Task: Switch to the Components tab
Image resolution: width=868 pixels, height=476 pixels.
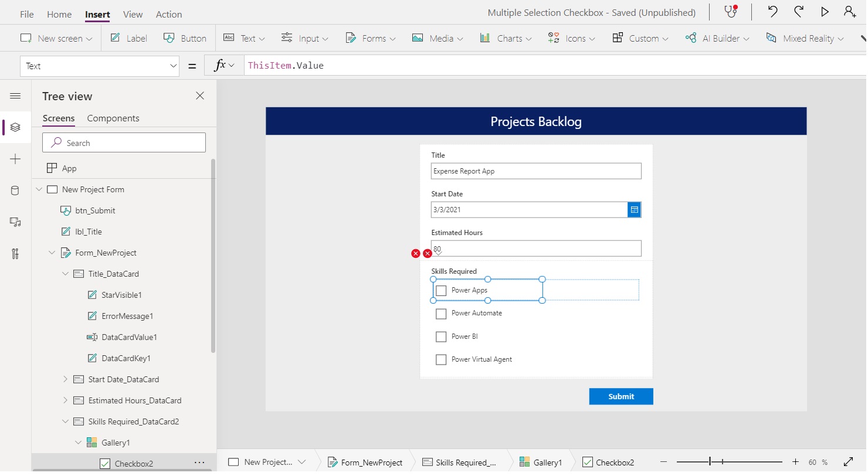Action: 113,118
